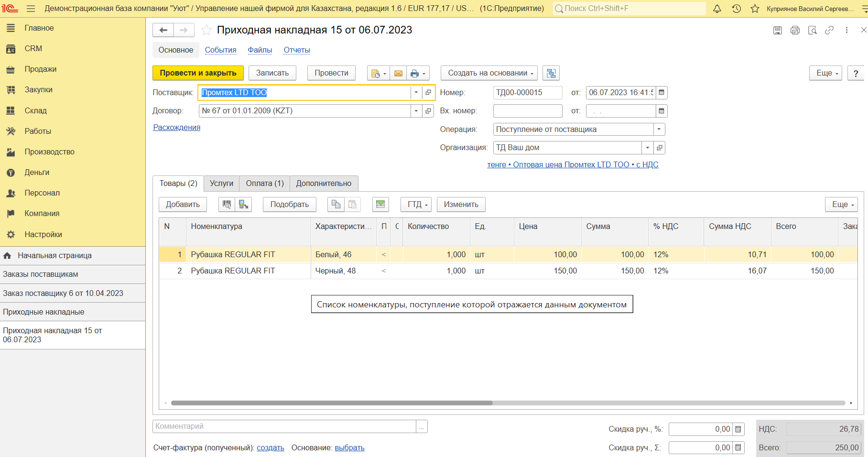Open the Закупки section in sidebar

tap(38, 90)
